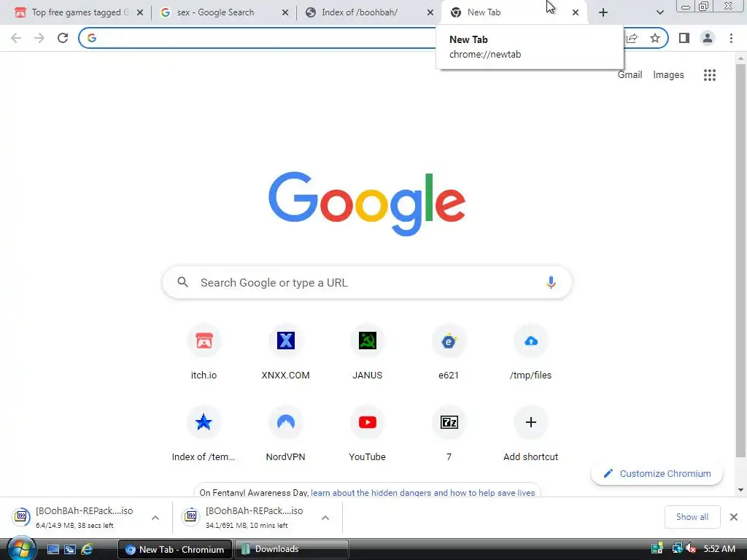Open the Gmail link
This screenshot has width=747, height=560.
[x=630, y=75]
